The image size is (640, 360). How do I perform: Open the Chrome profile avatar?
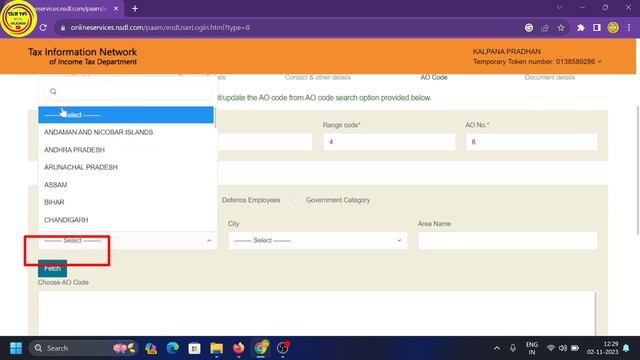pos(613,28)
